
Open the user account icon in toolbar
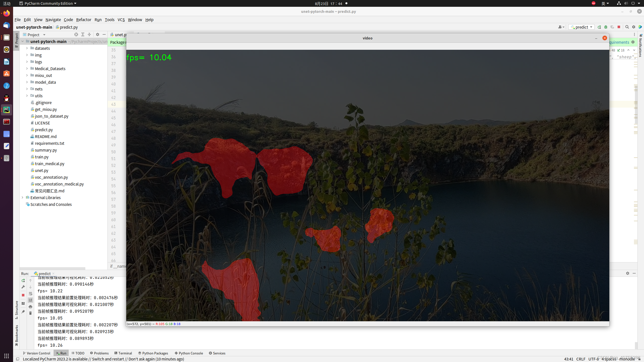click(561, 27)
